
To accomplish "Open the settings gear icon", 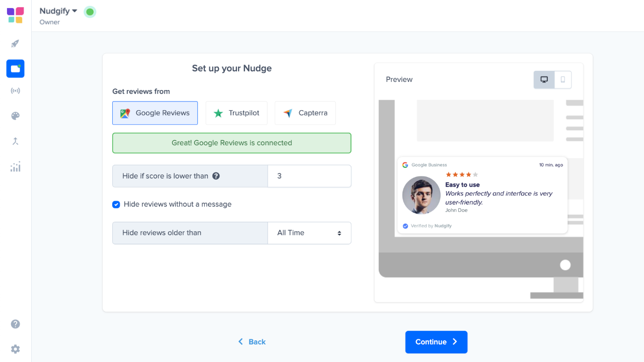I will (15, 349).
